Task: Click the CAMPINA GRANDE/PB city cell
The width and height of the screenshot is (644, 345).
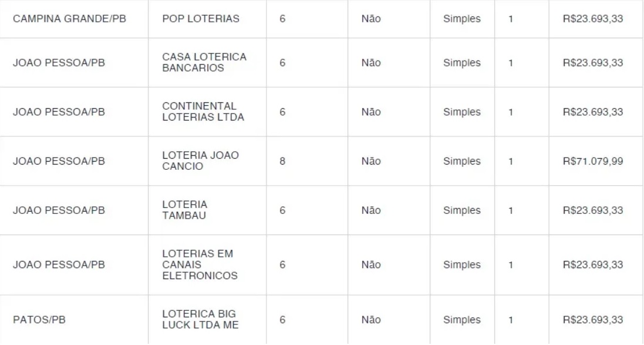Action: pos(69,19)
